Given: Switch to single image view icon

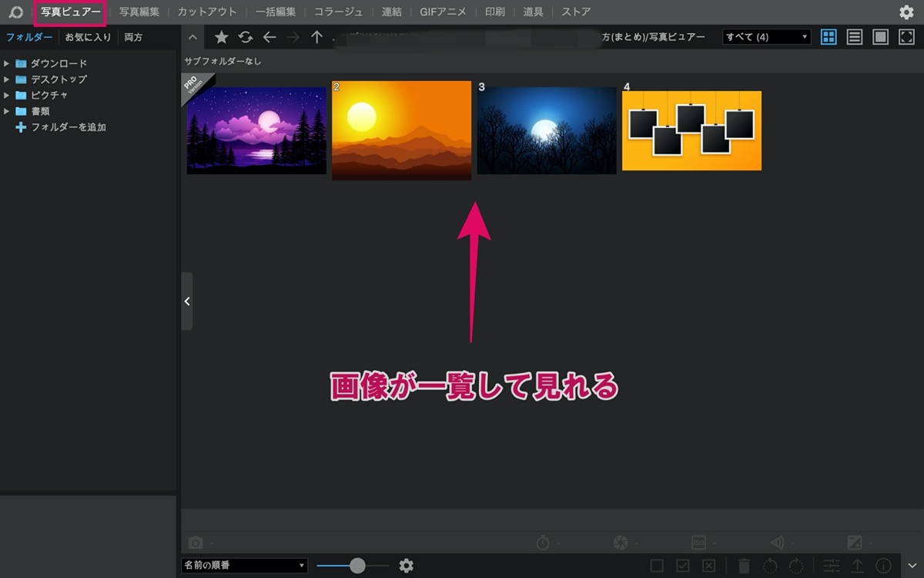Looking at the screenshot, I should (x=880, y=37).
